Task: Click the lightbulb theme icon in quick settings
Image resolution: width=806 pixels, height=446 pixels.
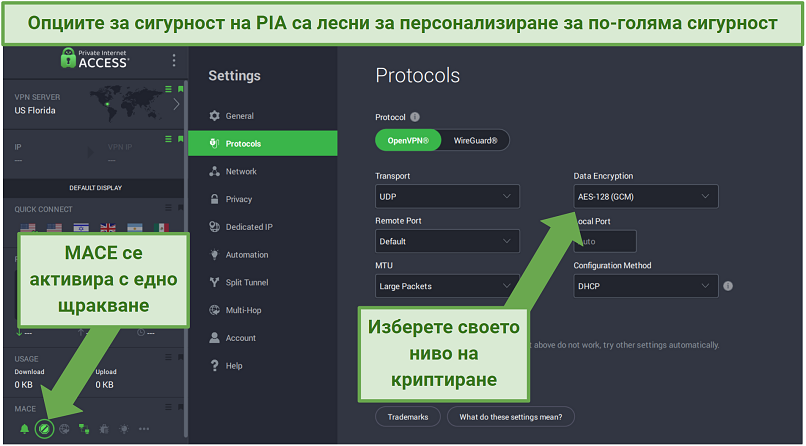Action: 124,429
